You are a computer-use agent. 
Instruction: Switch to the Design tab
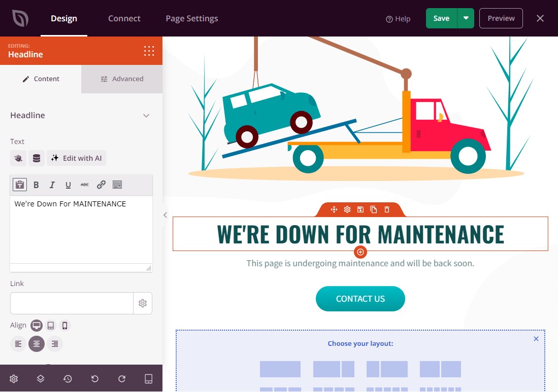(64, 18)
